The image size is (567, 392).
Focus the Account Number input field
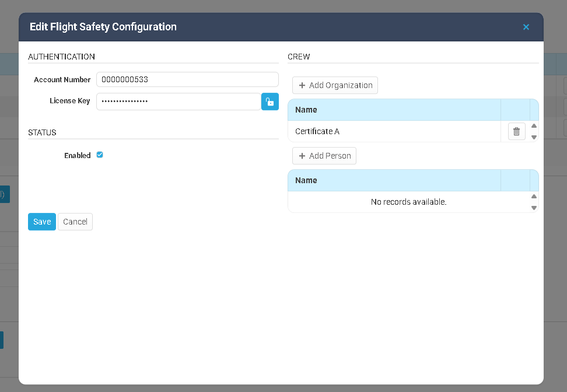coord(187,79)
